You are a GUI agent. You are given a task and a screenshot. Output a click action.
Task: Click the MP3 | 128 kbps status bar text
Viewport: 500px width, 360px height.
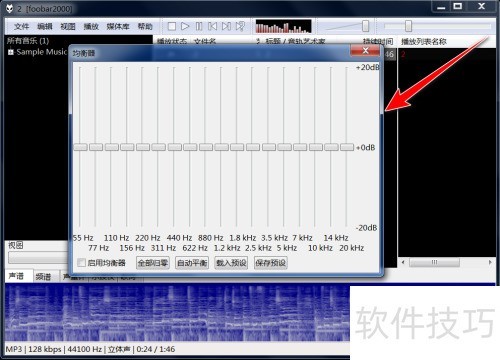tap(34, 349)
